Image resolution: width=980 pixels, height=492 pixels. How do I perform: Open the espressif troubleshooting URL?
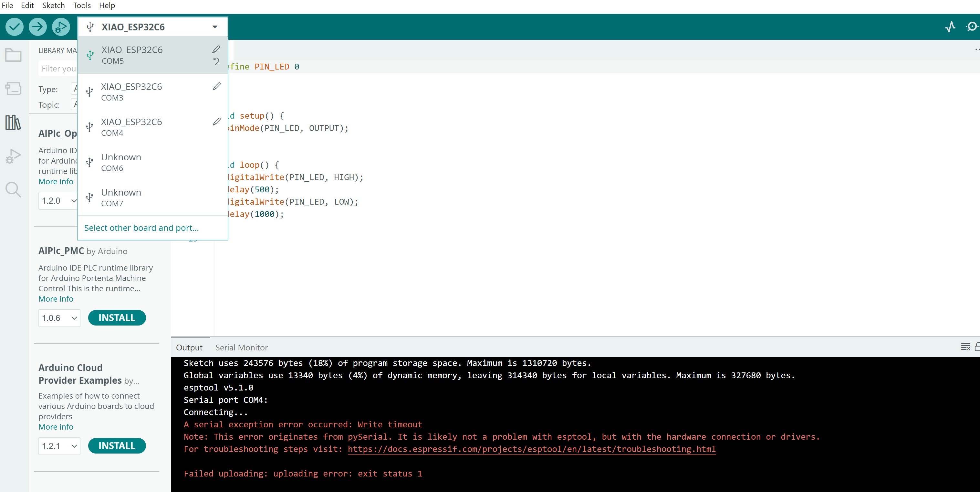531,449
